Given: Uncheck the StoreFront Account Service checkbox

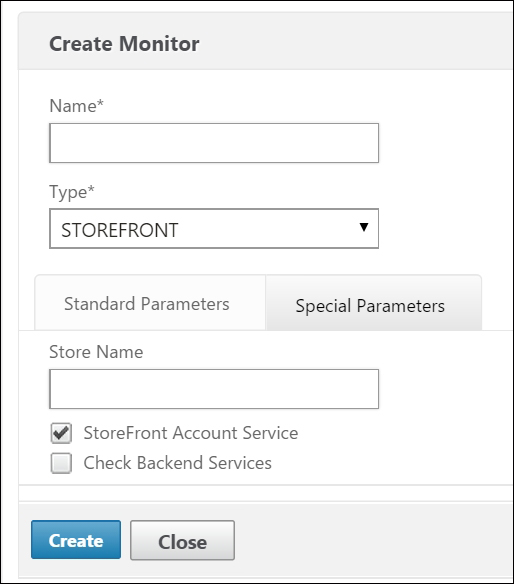Looking at the screenshot, I should click(x=61, y=433).
